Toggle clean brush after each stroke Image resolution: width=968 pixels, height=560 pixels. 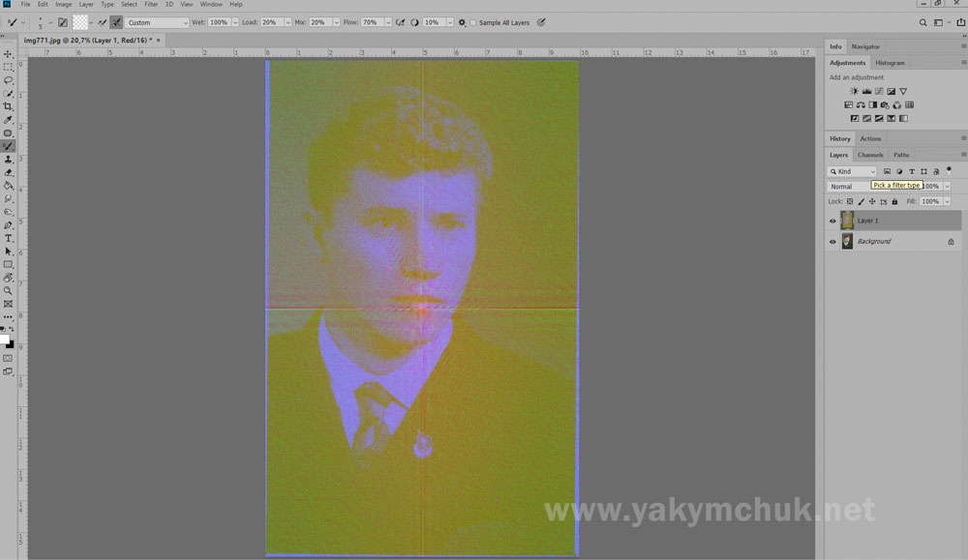point(116,23)
